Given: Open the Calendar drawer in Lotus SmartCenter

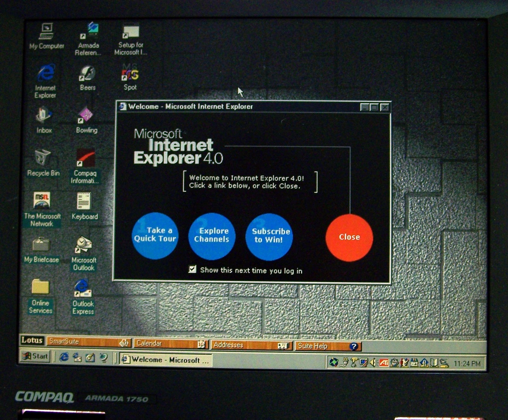Looking at the screenshot, I should pos(171,344).
